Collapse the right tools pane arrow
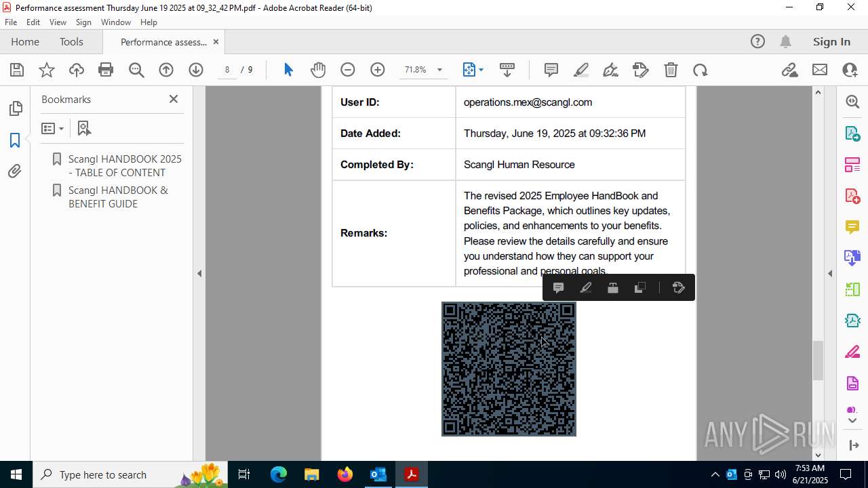Viewport: 868px width, 488px height. click(x=830, y=274)
